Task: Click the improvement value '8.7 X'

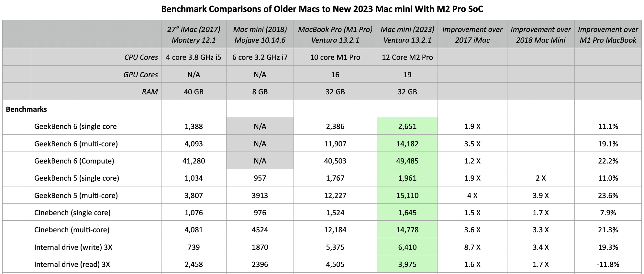Action: click(x=472, y=247)
